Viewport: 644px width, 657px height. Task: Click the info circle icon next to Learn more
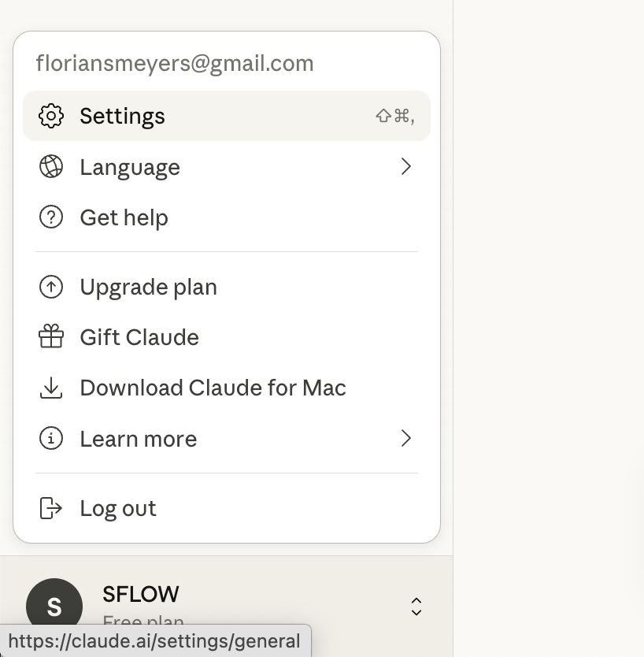click(x=50, y=438)
